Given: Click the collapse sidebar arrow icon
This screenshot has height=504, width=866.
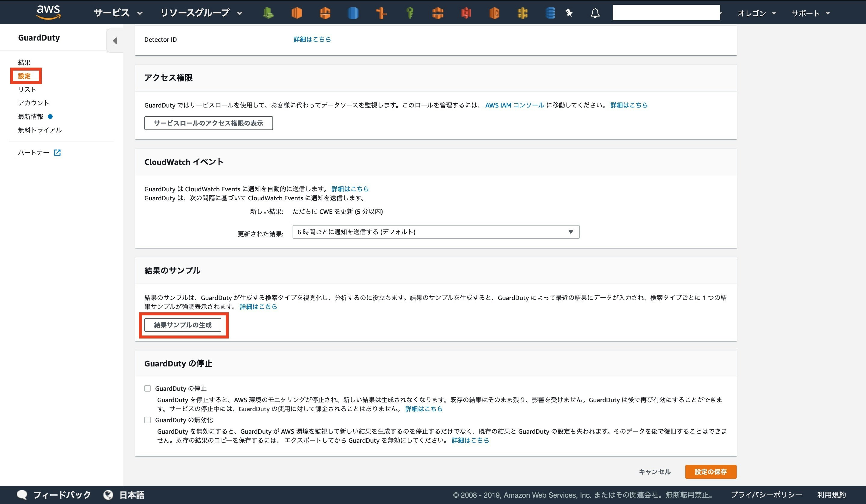Looking at the screenshot, I should coord(115,40).
